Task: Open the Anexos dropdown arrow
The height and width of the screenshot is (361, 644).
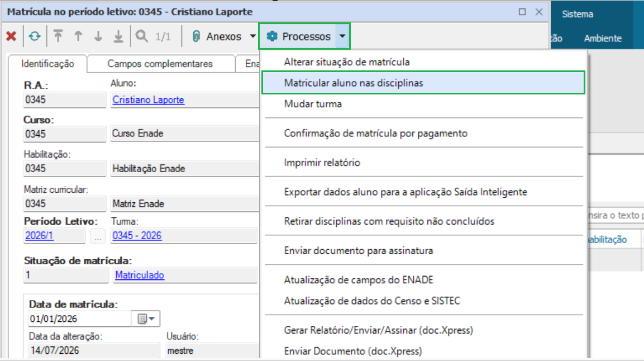Action: pos(252,36)
